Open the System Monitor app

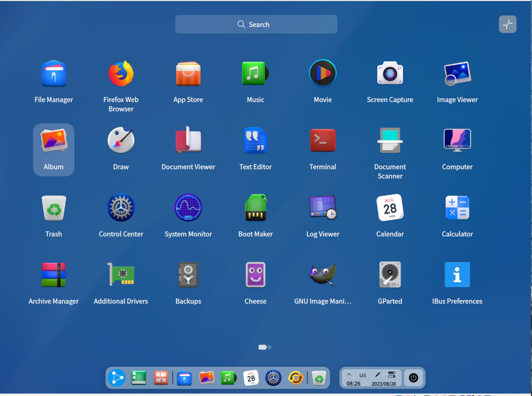pyautogui.click(x=188, y=208)
